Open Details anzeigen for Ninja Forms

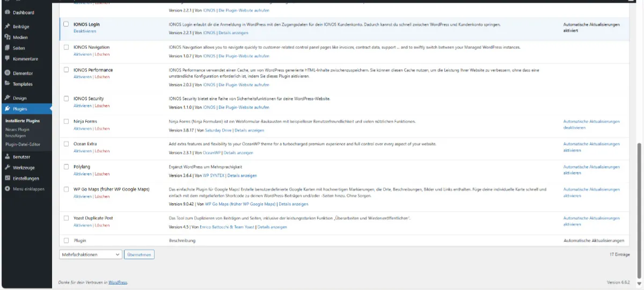249,130
